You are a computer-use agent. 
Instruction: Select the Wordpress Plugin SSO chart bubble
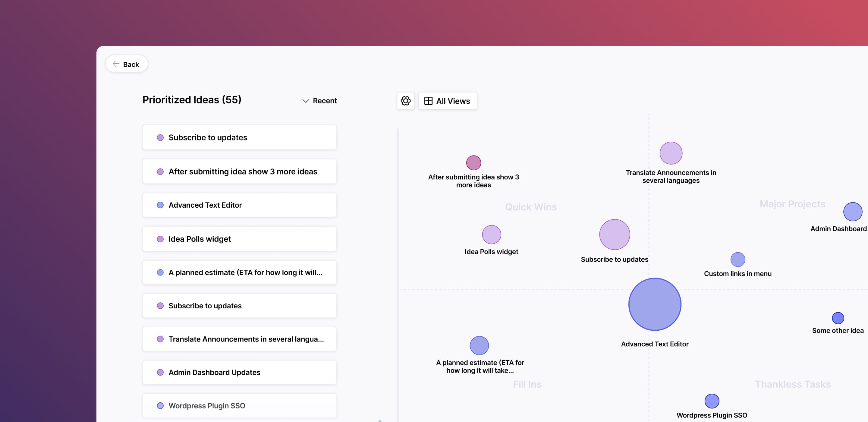(x=712, y=401)
